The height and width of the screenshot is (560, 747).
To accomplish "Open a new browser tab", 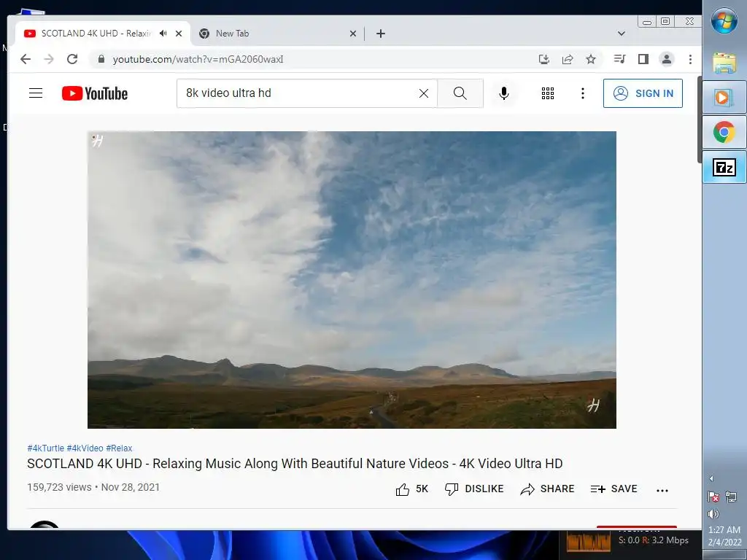I will [x=380, y=34].
